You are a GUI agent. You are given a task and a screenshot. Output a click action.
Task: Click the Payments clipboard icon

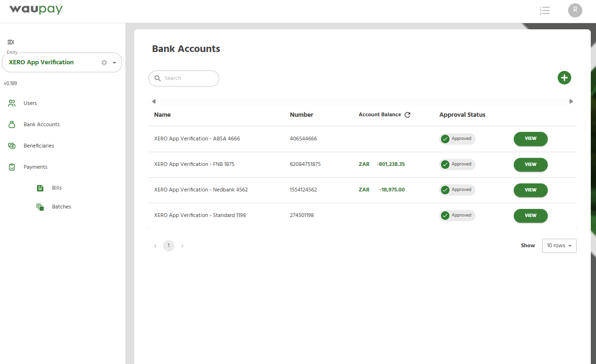point(12,167)
